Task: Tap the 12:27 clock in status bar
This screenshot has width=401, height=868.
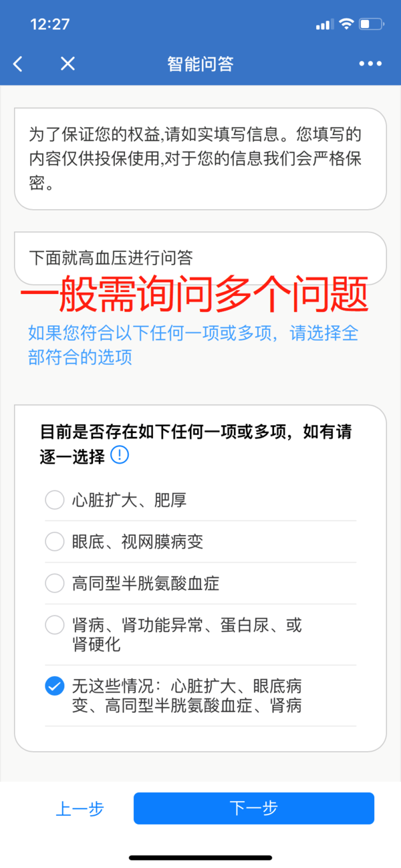Action: coord(50,24)
